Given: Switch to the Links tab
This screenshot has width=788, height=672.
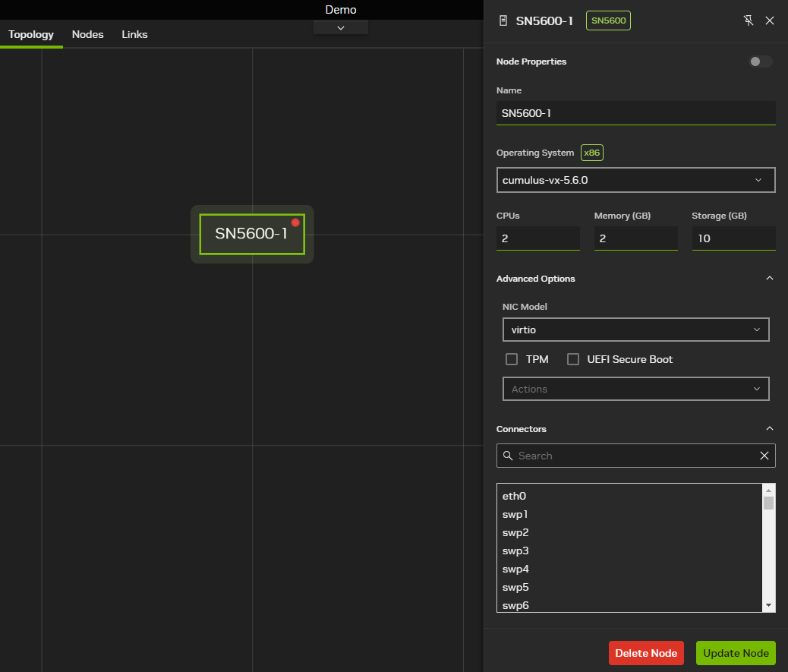Looking at the screenshot, I should (x=134, y=34).
